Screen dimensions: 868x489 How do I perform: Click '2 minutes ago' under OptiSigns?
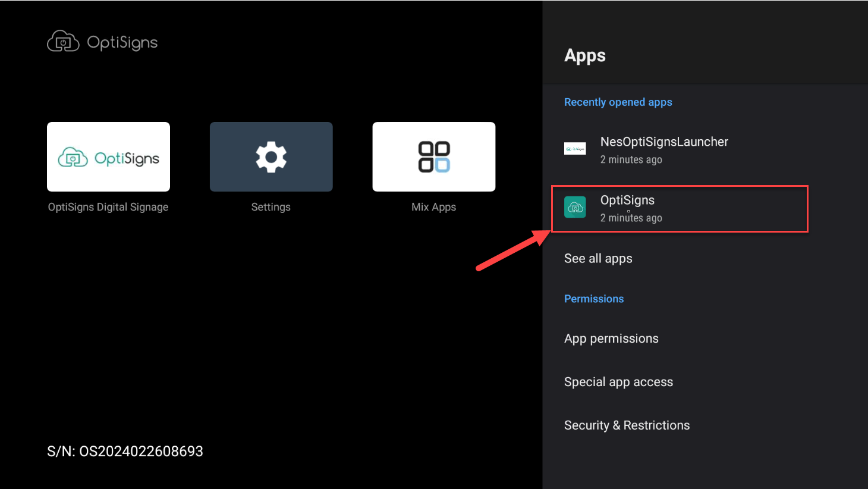[631, 218]
